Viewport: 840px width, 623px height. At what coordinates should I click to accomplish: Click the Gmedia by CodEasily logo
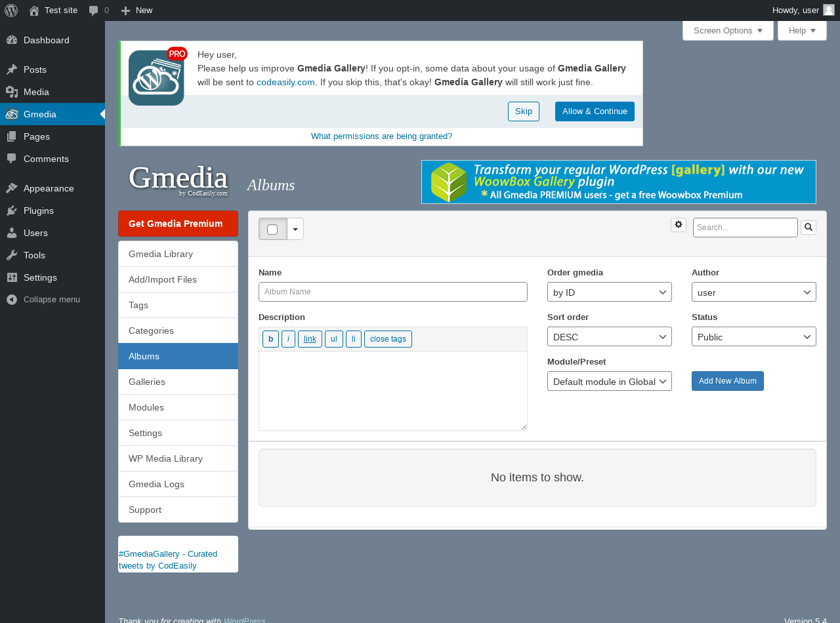tap(178, 180)
